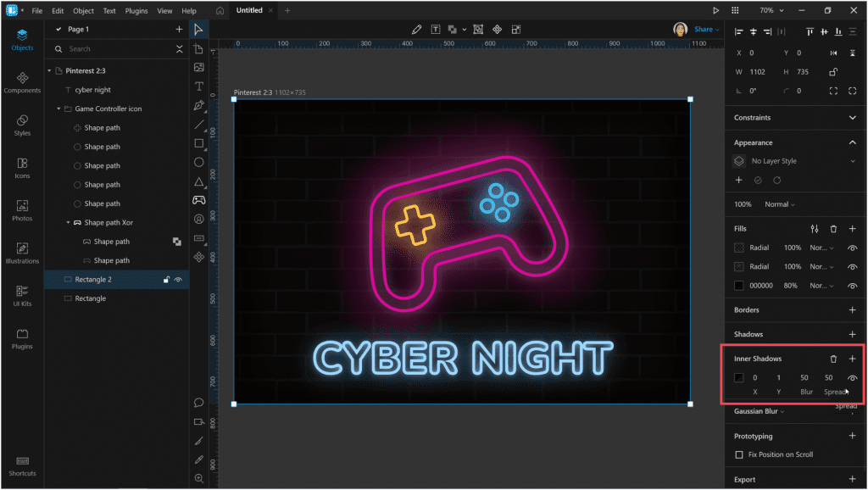Select the Avatar tool
The width and height of the screenshot is (868, 490).
coord(198,220)
